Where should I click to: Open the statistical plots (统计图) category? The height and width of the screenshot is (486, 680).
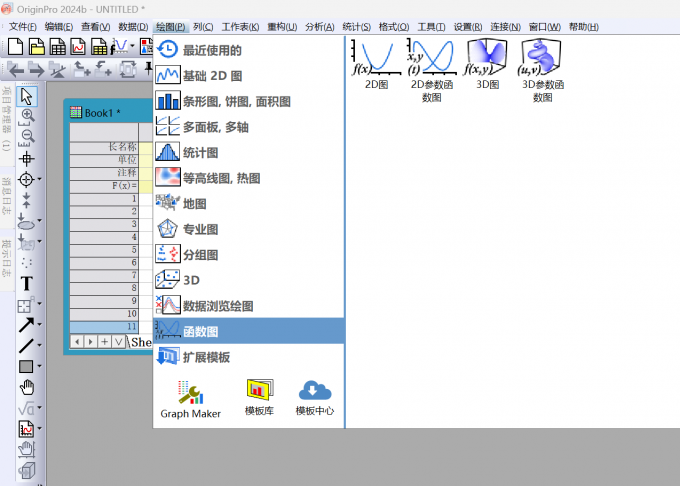[249, 153]
